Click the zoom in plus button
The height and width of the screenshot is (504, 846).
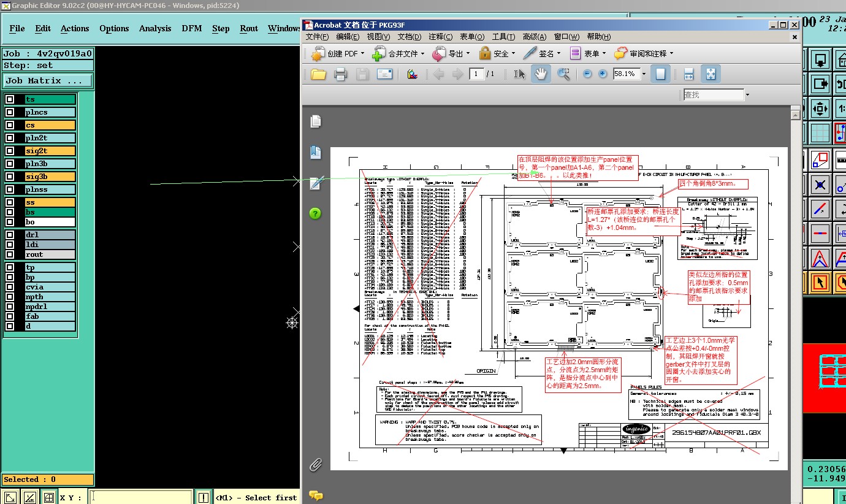603,74
